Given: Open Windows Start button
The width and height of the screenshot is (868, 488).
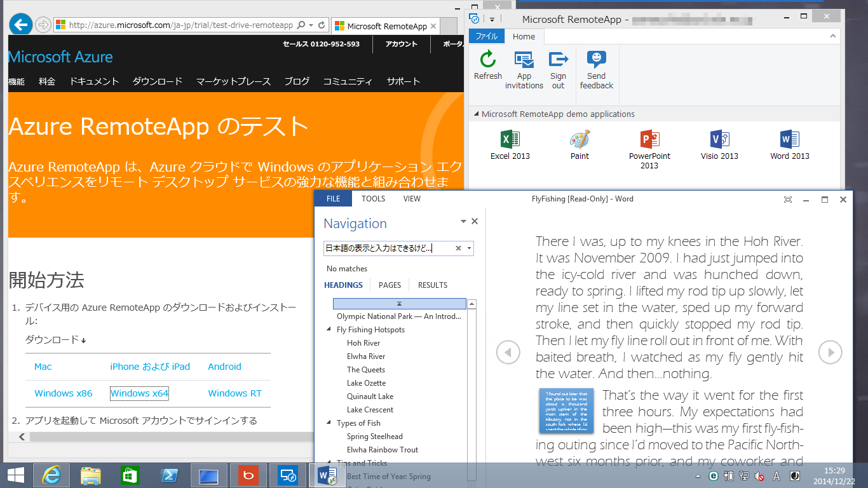Looking at the screenshot, I should coord(16,475).
